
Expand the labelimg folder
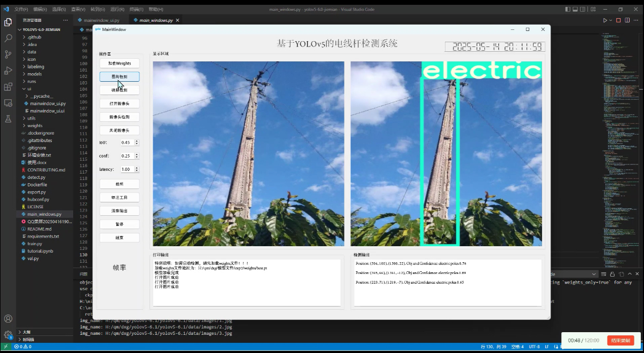[45, 67]
